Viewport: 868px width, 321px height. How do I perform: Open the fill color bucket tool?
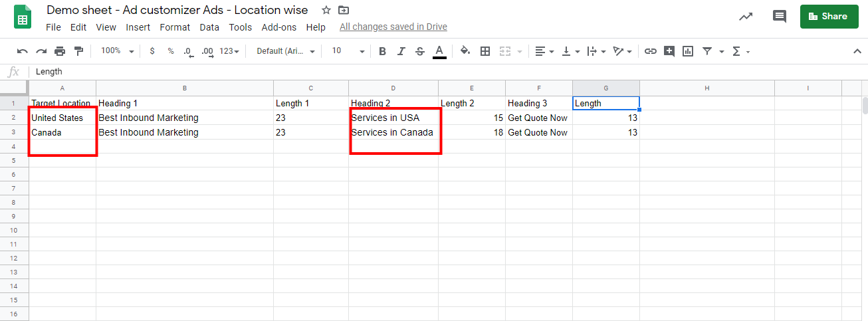pyautogui.click(x=465, y=51)
